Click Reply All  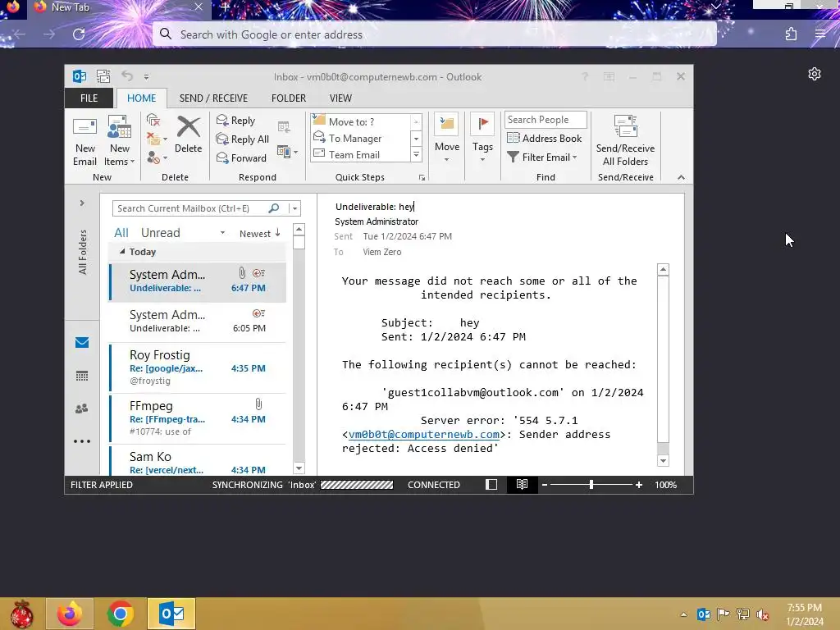[242, 139]
